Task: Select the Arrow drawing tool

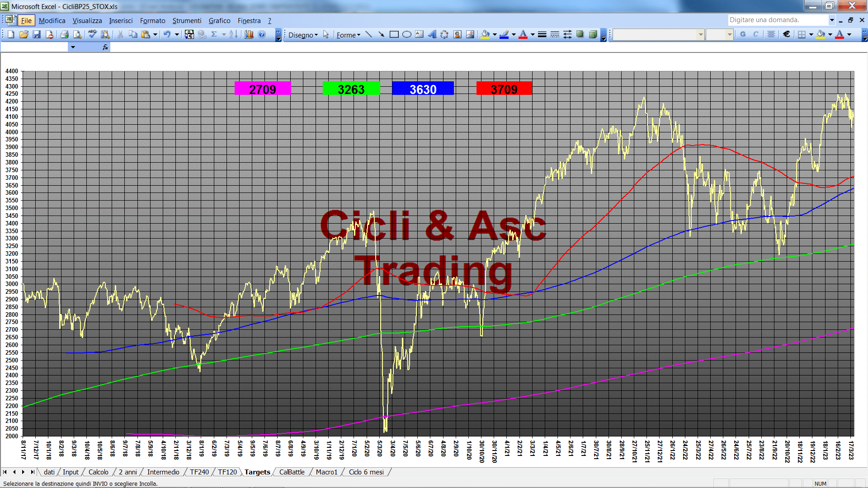Action: click(381, 34)
